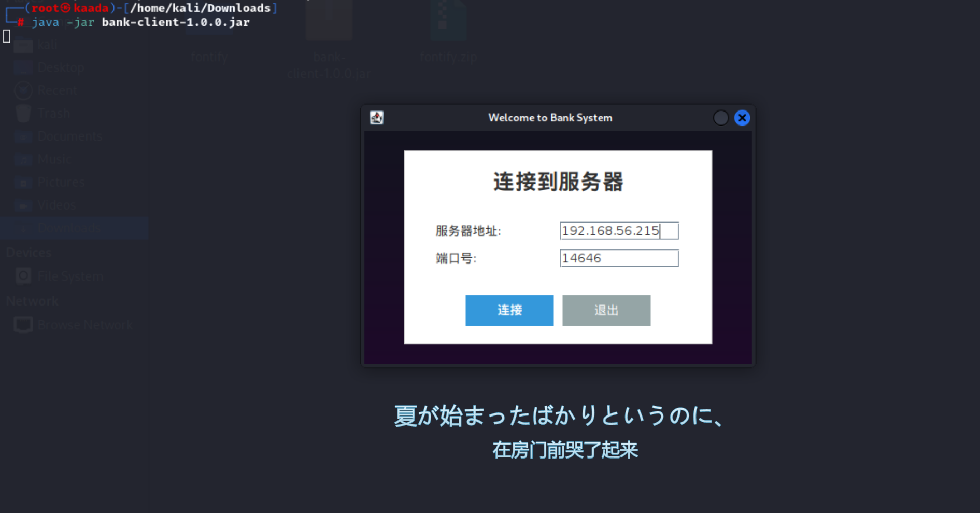
Task: Select the Music sidebar entry
Action: click(54, 159)
